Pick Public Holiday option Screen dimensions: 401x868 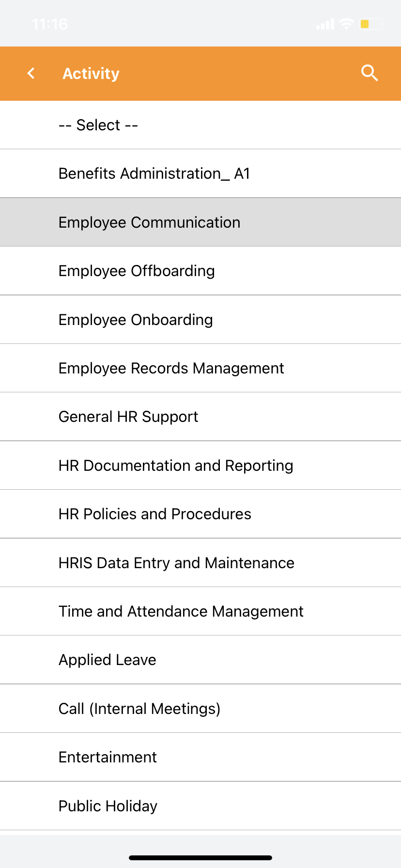point(200,806)
